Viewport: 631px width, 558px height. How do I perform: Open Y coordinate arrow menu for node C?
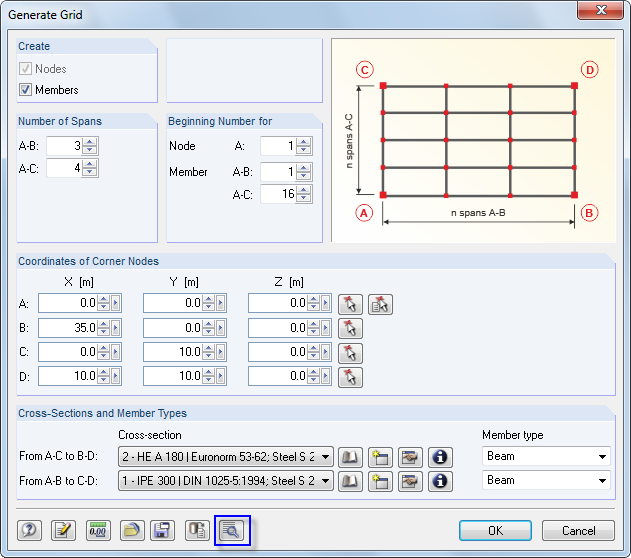pyautogui.click(x=221, y=352)
